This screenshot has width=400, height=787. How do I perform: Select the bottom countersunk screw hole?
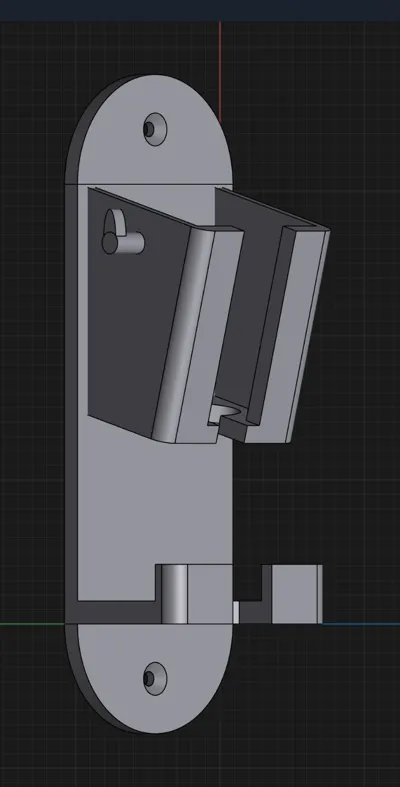[155, 679]
